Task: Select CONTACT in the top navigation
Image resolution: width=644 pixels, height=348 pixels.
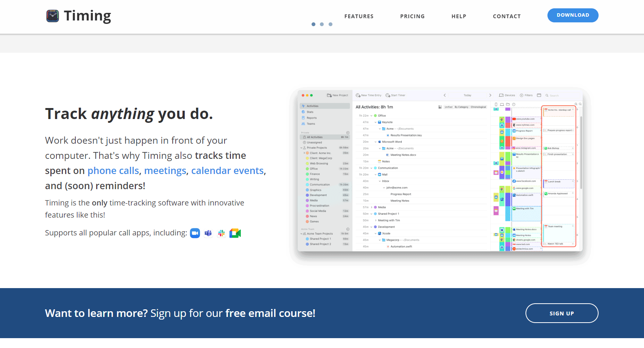Action: 507,16
